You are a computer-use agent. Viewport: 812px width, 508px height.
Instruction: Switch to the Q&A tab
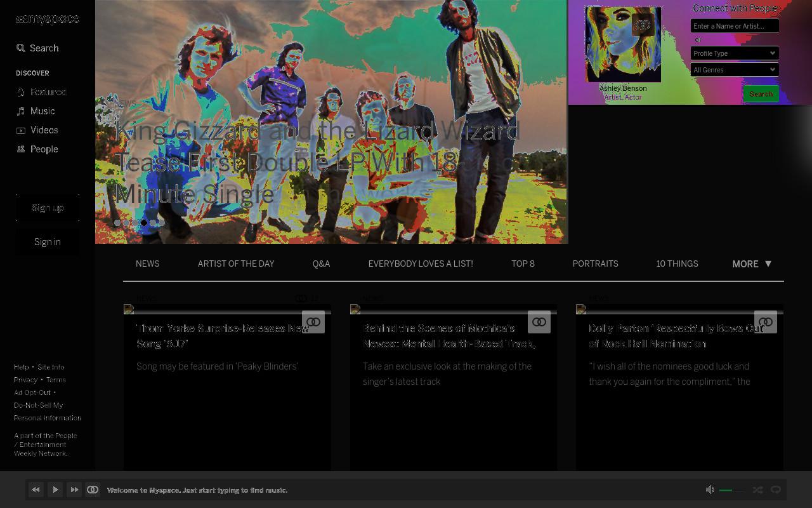(322, 264)
